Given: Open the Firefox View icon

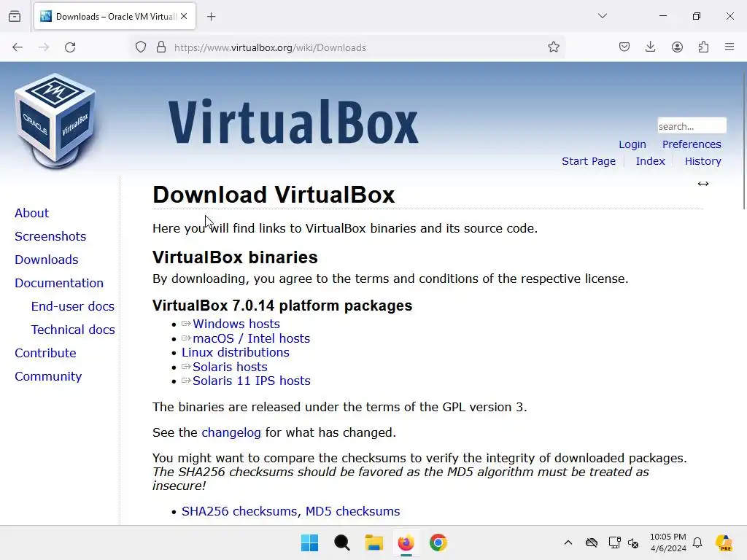Looking at the screenshot, I should tap(15, 16).
